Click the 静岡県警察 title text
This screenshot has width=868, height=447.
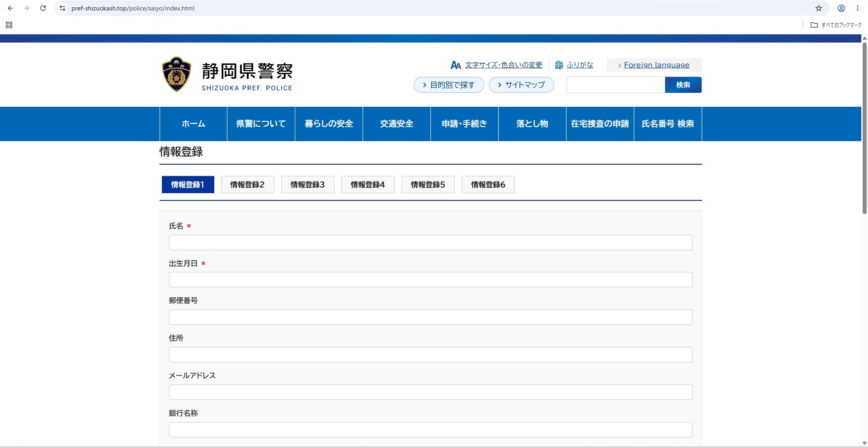tap(247, 71)
